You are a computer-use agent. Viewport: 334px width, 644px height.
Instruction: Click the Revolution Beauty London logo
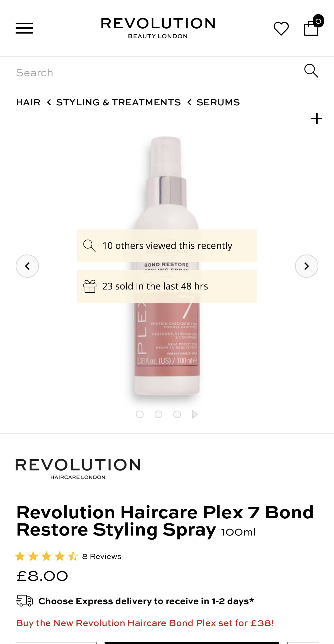tap(158, 28)
